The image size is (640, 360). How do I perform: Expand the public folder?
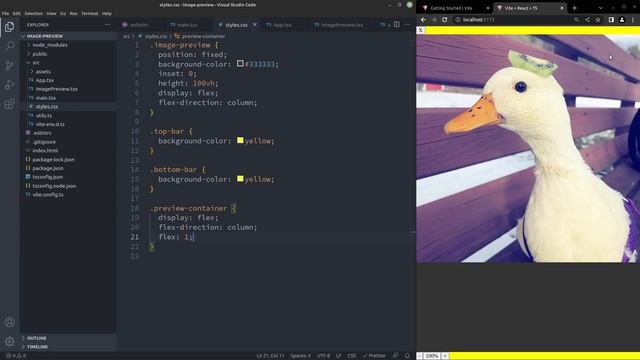coord(68,54)
